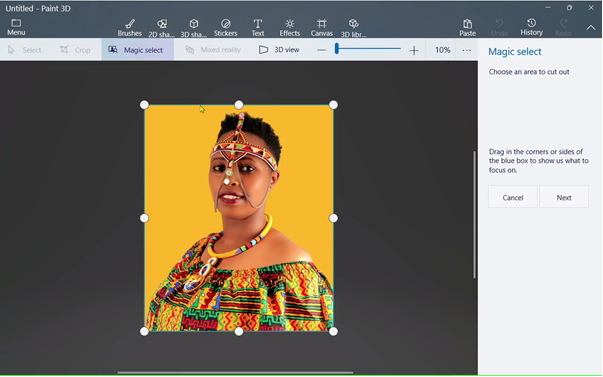Open the 3D library
The image size is (603, 377).
353,28
